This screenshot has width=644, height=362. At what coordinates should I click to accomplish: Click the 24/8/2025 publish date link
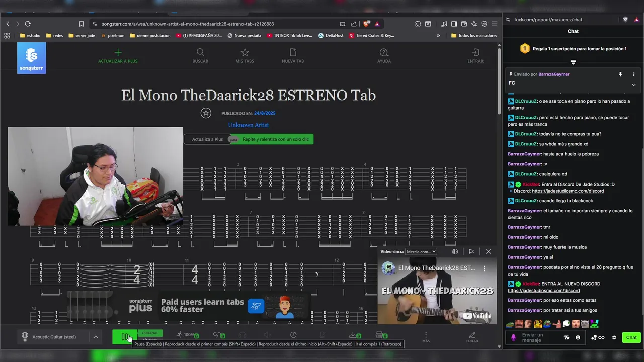265,113
